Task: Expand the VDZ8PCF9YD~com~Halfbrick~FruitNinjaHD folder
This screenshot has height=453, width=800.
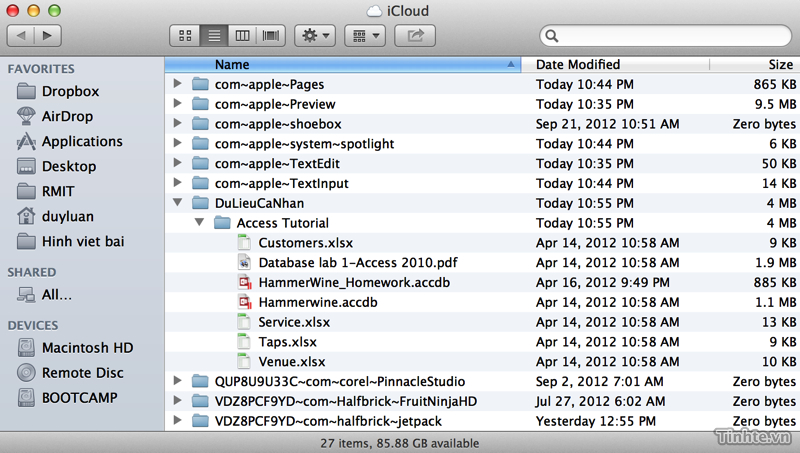Action: 177,400
